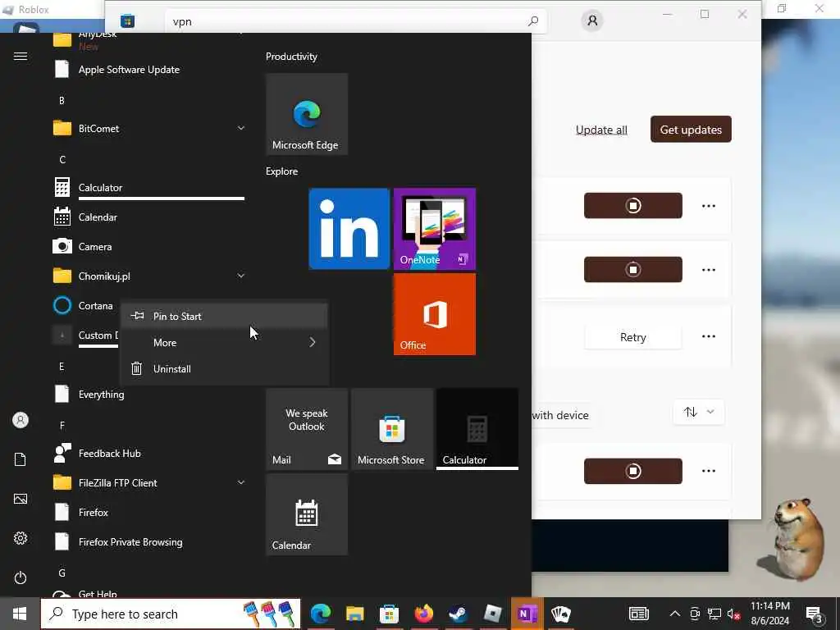
Task: Expand the FileZilla FTP Client folder
Action: [x=148, y=482]
